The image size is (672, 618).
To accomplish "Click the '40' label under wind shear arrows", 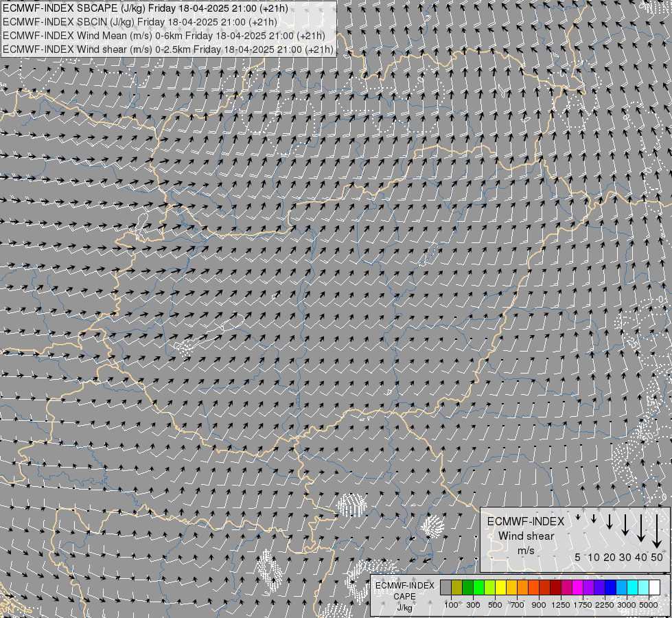I will (x=641, y=557).
